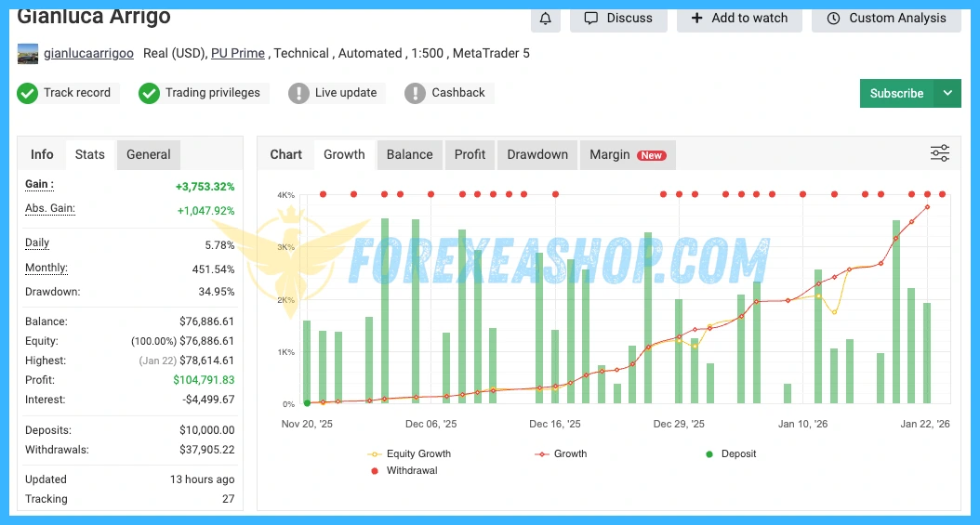Hide Deposit markers via legend entry
980x525 pixels.
(731, 454)
